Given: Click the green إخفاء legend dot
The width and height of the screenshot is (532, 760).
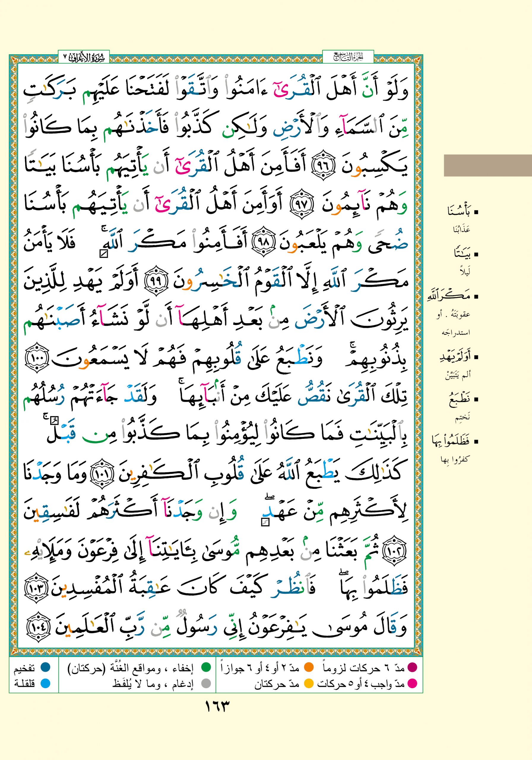Looking at the screenshot, I should pyautogui.click(x=206, y=668).
